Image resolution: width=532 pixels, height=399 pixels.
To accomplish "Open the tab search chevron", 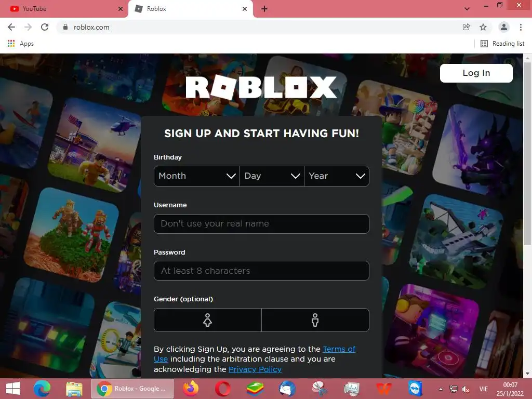I will (467, 9).
